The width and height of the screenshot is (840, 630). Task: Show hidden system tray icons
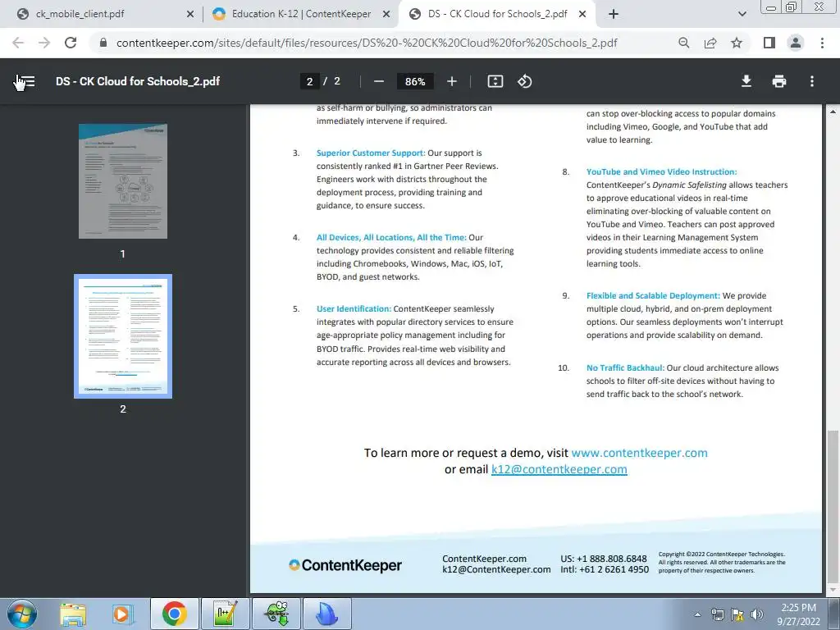tap(697, 614)
